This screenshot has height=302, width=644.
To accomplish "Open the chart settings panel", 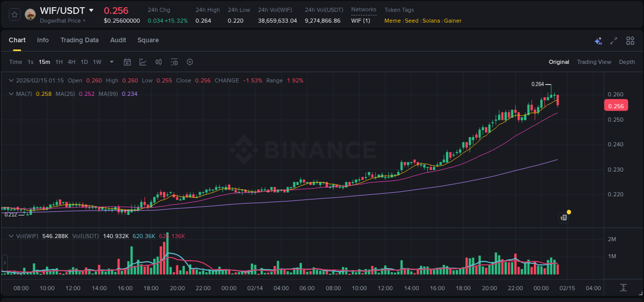I will pos(190,62).
